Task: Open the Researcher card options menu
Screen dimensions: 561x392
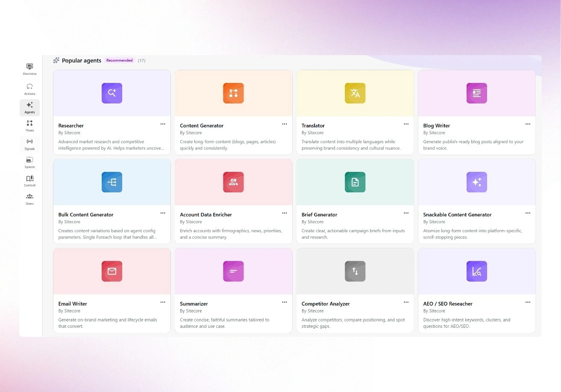Action: point(163,124)
